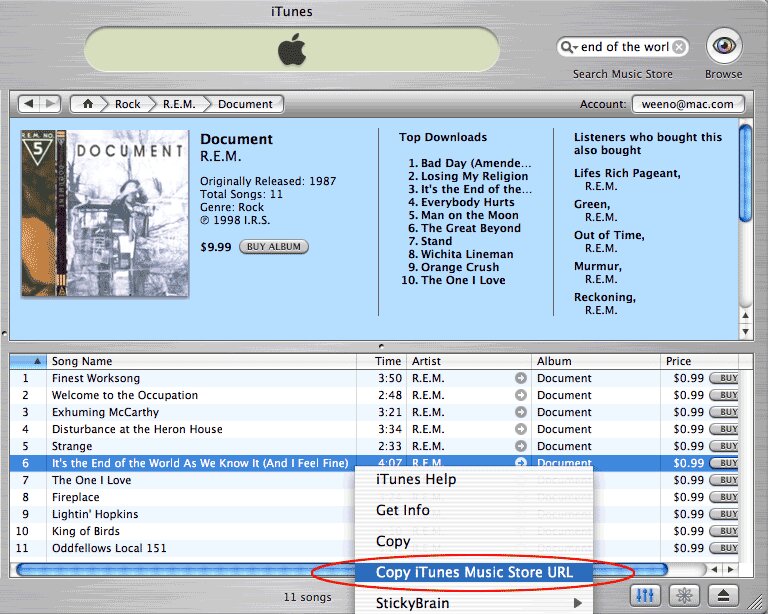Sort by the Artist column header
Viewport: 768px width, 614px height.
[469, 361]
